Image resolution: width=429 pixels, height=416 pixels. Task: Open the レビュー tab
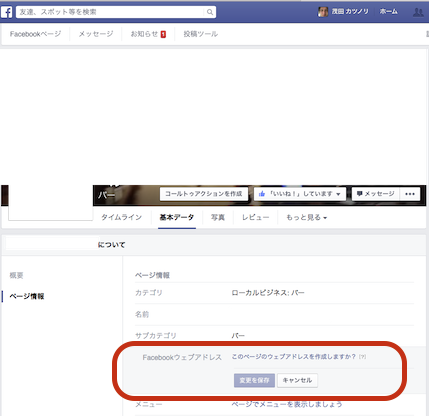[255, 218]
